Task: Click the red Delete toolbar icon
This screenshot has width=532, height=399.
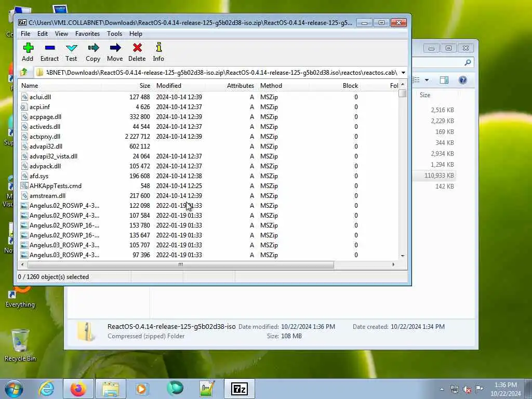Action: tap(137, 47)
